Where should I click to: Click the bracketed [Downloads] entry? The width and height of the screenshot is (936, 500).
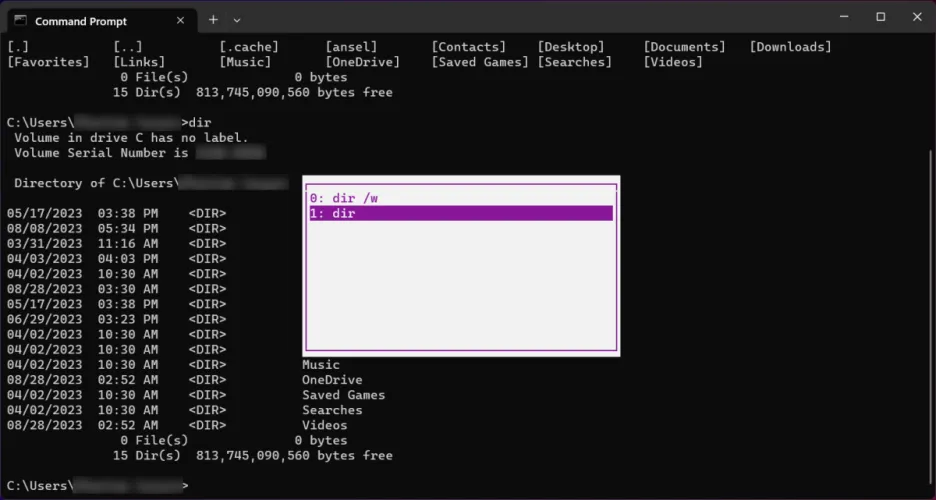tap(790, 47)
